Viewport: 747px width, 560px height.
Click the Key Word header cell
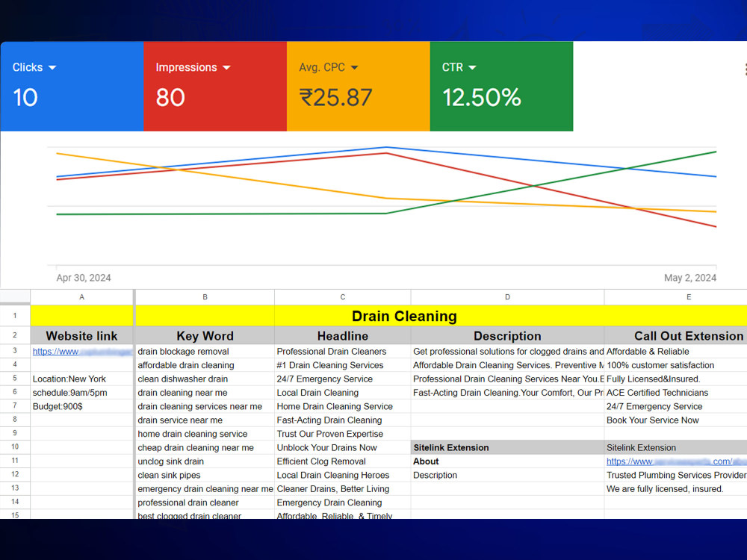pyautogui.click(x=205, y=336)
